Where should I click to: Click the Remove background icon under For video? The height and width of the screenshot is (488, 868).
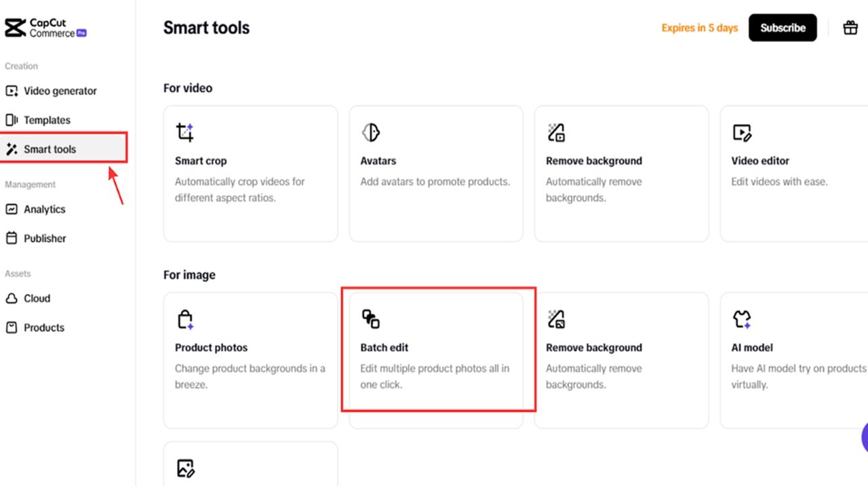(556, 132)
